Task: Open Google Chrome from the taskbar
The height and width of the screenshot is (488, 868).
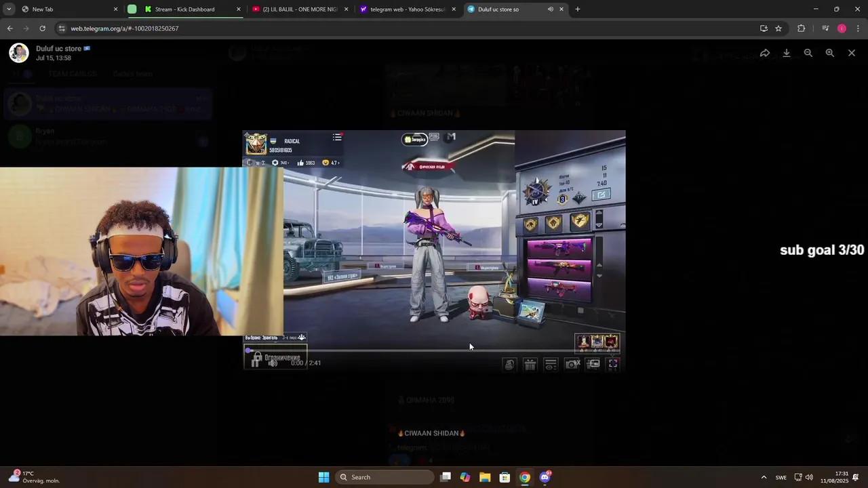Action: pos(524,477)
